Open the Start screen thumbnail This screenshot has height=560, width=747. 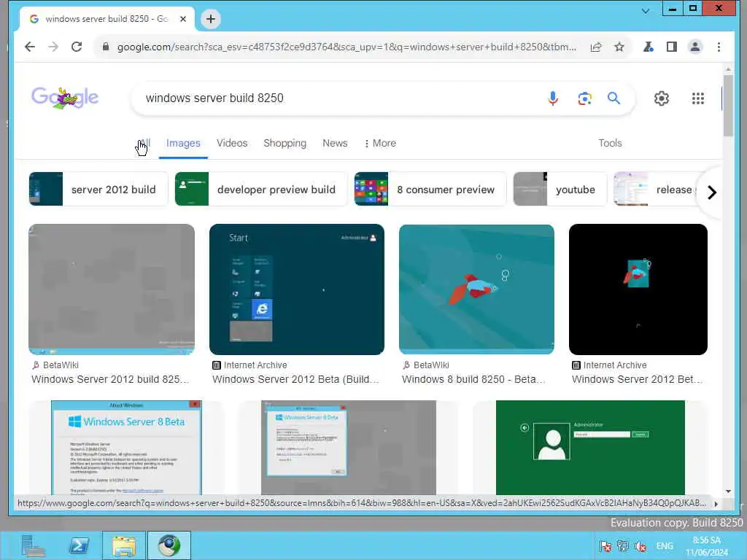click(x=297, y=289)
